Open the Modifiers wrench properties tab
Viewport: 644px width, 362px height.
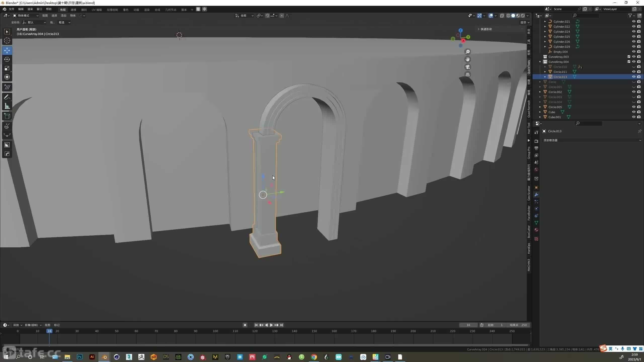point(536,195)
